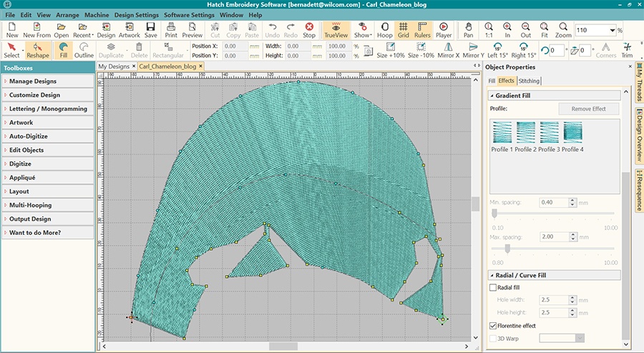Click the Hoop icon in toolbar
Screen dimensions: 644x353
click(384, 29)
